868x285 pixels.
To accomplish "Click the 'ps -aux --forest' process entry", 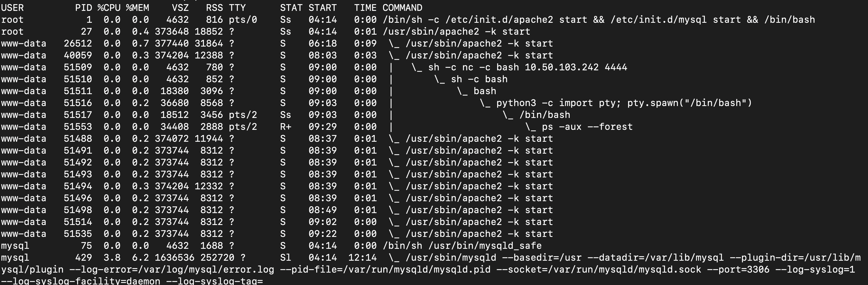I will [587, 127].
